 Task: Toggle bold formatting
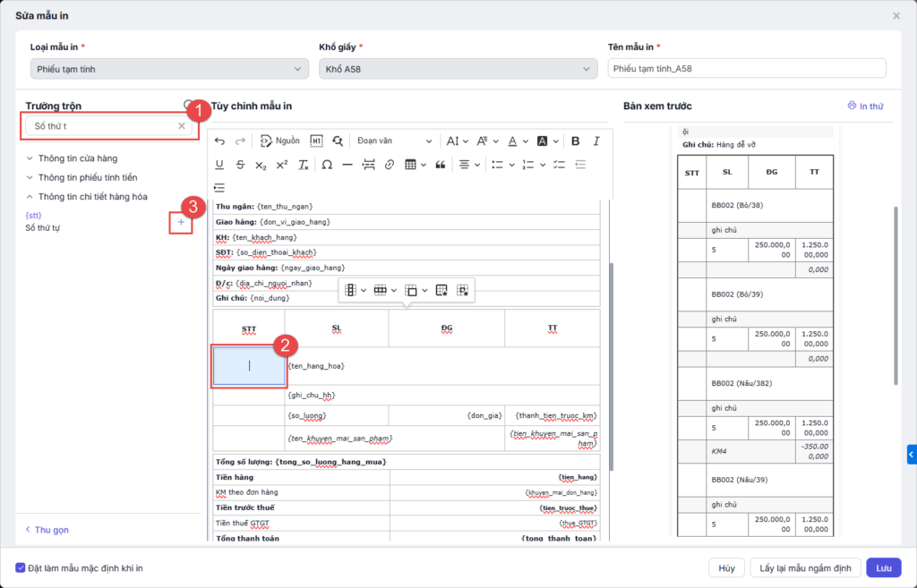click(575, 141)
